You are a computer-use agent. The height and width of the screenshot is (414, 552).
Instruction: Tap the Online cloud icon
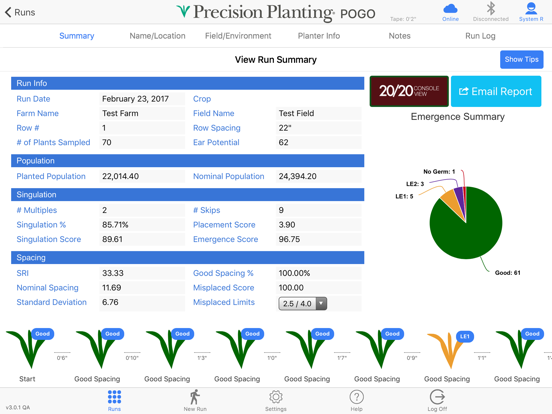pos(450,12)
